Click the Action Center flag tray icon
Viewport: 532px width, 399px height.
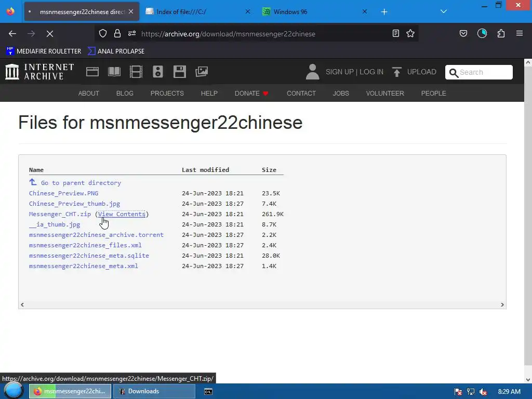[458, 392]
